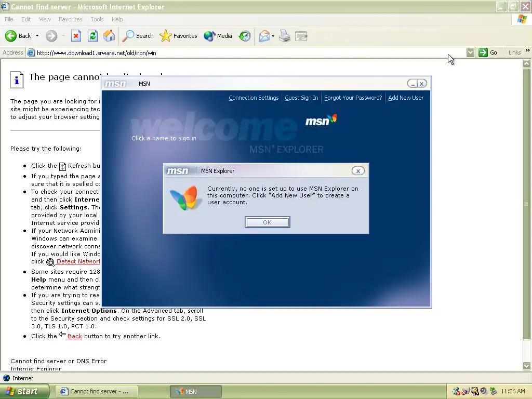Viewport: 532px width, 399px height.
Task: Open the Windows Start menu
Action: pyautogui.click(x=24, y=391)
